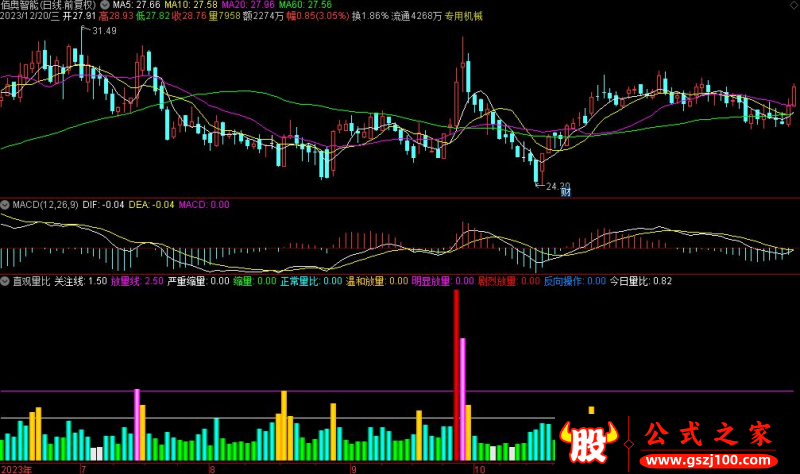Click the 24.20 low price marker
This screenshot has width=800, height=474.
[x=558, y=186]
